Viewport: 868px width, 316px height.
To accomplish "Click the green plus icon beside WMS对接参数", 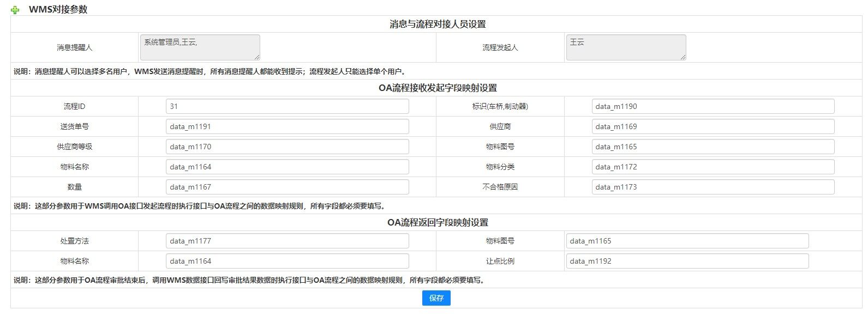I will tap(15, 10).
